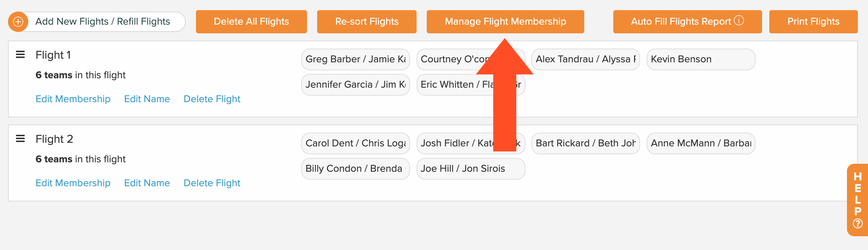Edit Membership for Flight 1
Viewport: 868px width, 250px height.
pos(73,99)
